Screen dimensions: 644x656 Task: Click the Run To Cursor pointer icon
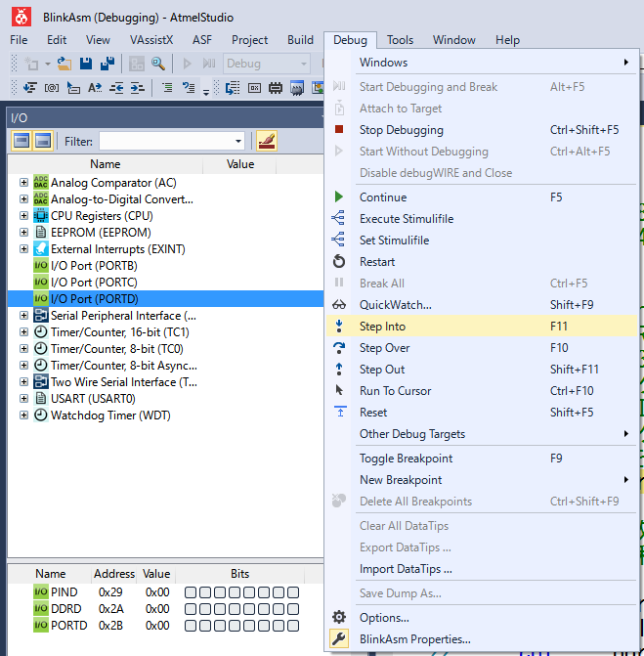click(x=339, y=390)
